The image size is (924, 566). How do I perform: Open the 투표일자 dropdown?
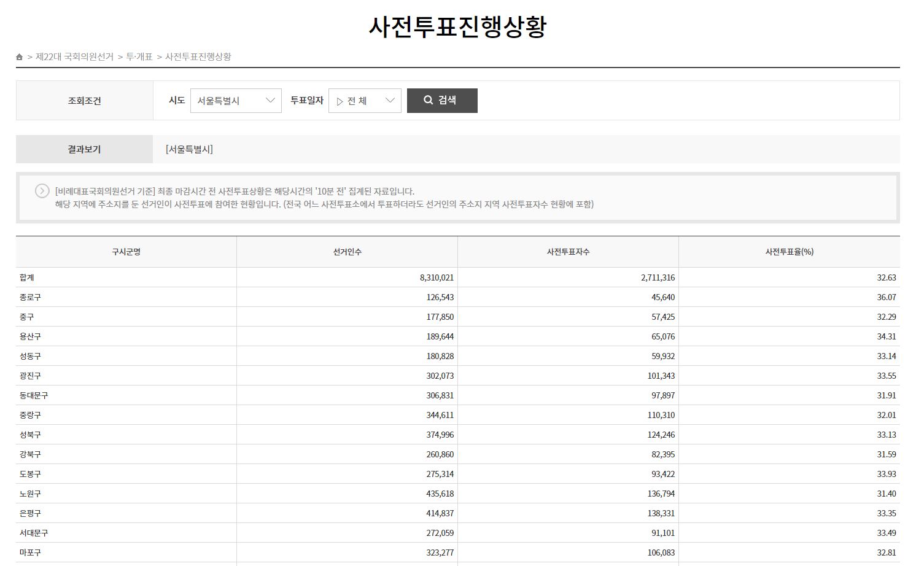point(365,100)
